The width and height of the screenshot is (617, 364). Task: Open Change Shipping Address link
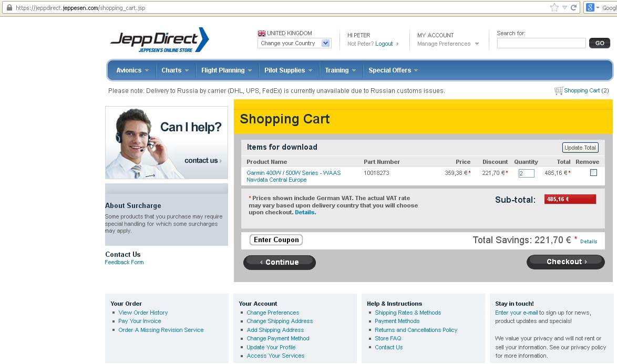tap(280, 321)
